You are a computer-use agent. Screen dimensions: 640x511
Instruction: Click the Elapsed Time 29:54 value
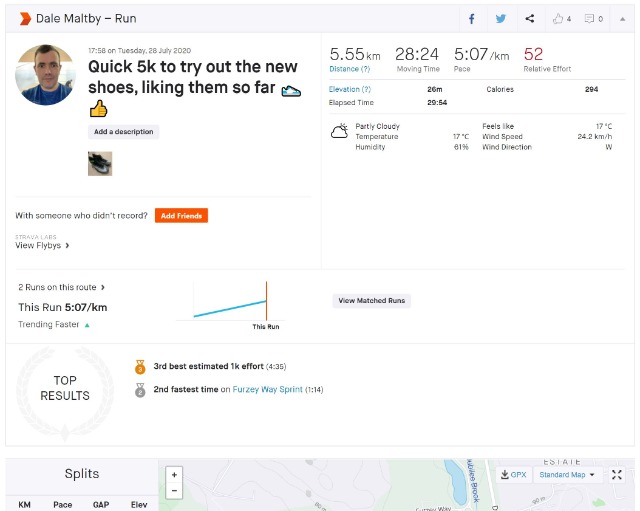click(437, 103)
